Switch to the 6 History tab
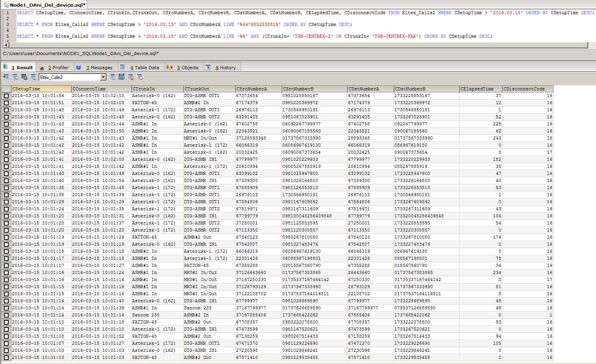The image size is (596, 364). click(221, 68)
